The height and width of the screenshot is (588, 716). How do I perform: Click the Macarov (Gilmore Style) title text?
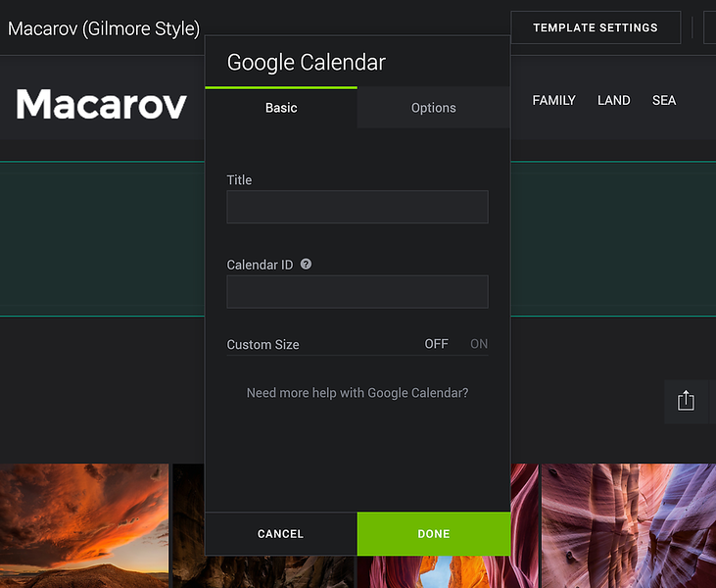(x=104, y=28)
